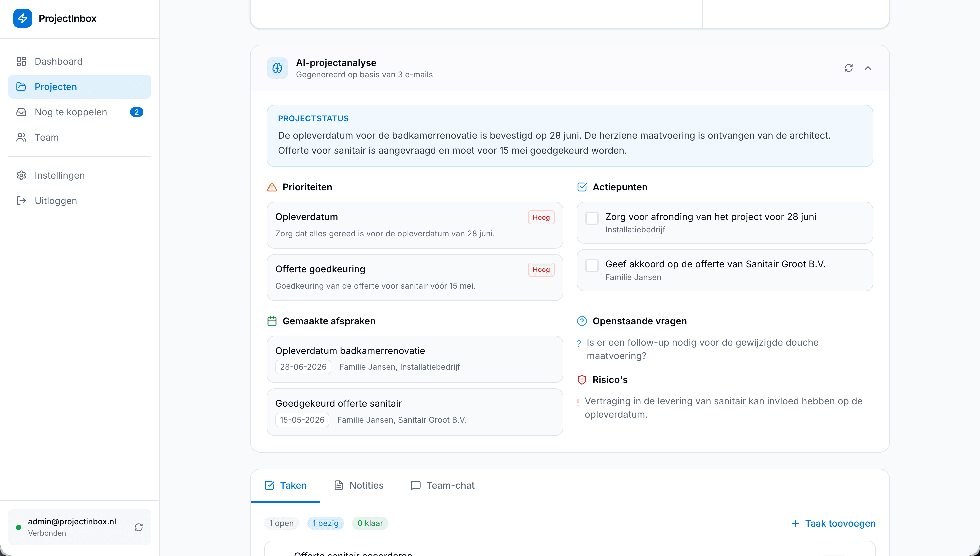Screen dimensions: 980x556
Task: Click Taak toevoegen
Action: click(x=833, y=523)
